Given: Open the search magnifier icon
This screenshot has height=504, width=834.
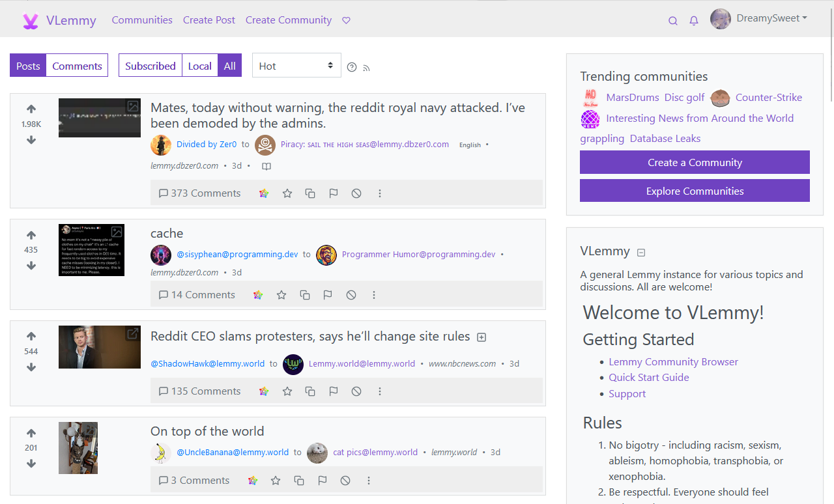Looking at the screenshot, I should (673, 21).
